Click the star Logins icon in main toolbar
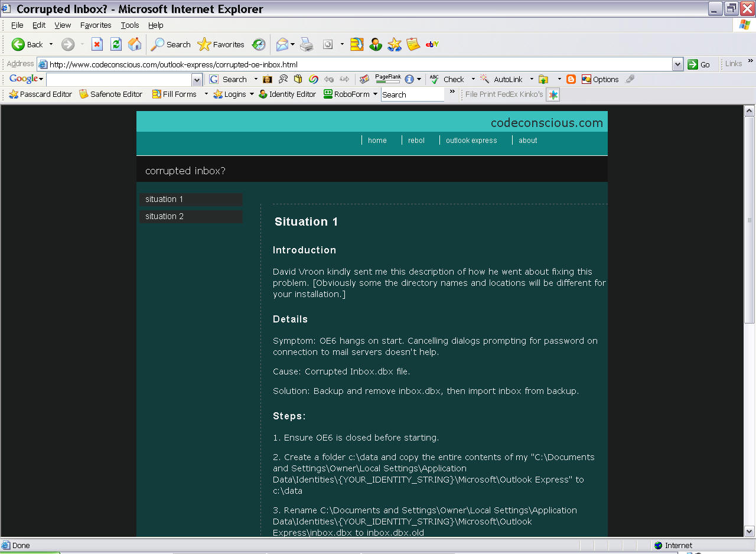This screenshot has height=554, width=756. [x=395, y=44]
